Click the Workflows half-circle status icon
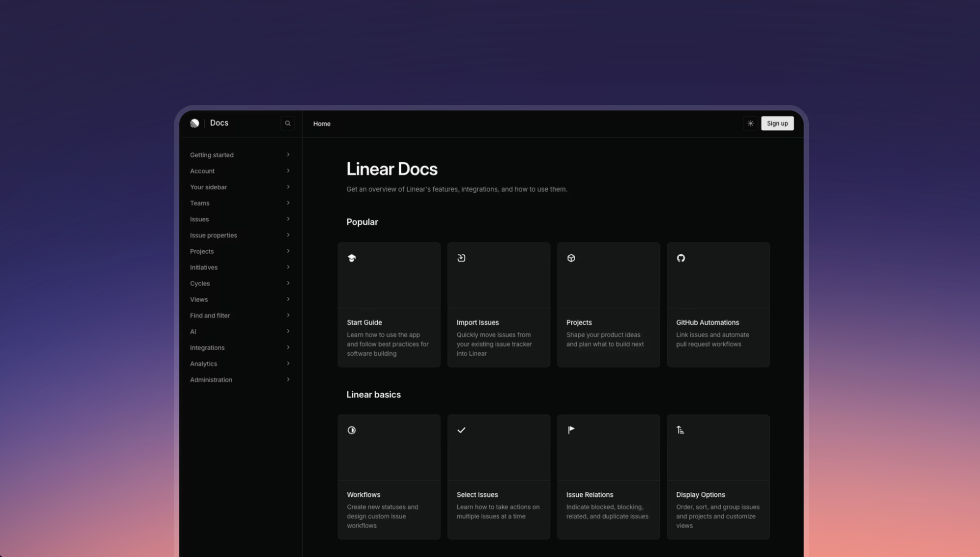Screen dimensions: 980x557 pyautogui.click(x=351, y=430)
